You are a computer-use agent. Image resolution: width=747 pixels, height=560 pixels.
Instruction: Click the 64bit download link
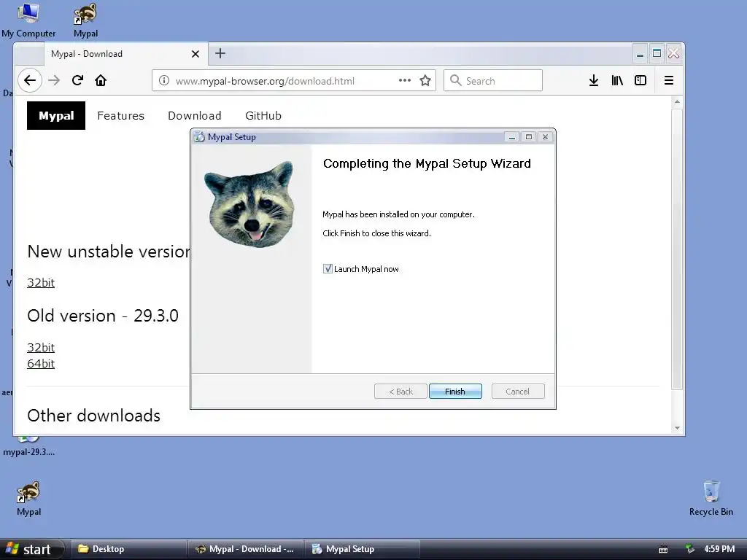pos(41,363)
